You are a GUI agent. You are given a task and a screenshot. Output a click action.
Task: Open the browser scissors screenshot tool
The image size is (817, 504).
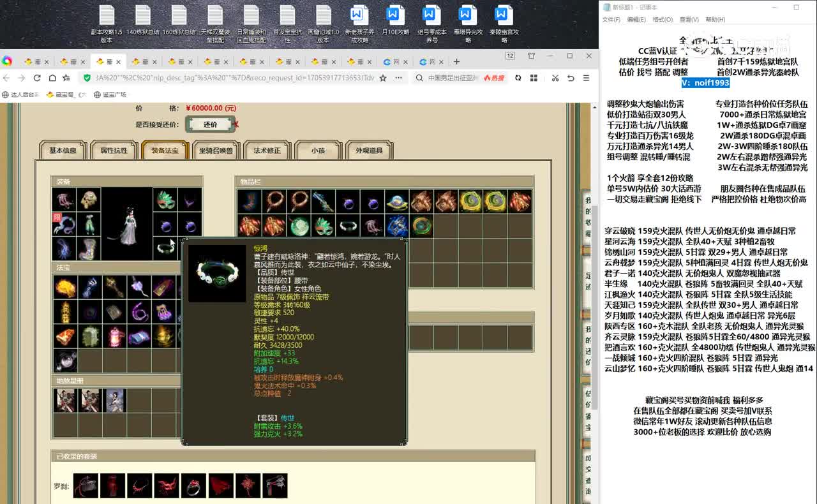[555, 78]
